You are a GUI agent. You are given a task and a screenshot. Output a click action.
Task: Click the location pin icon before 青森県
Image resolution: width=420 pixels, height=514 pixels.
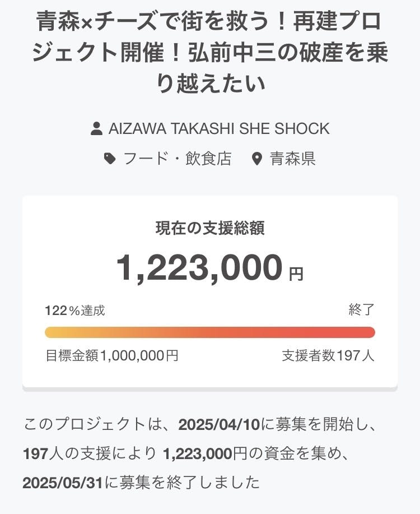pyautogui.click(x=257, y=159)
